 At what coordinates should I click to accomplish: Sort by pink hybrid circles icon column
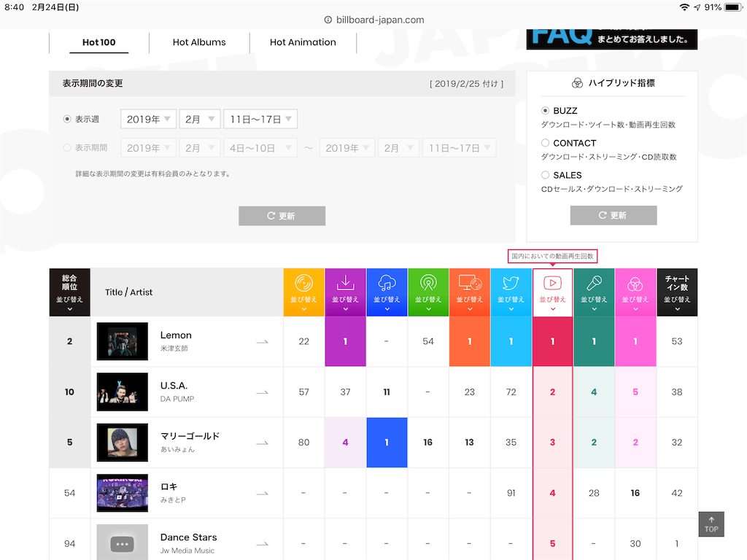point(635,292)
